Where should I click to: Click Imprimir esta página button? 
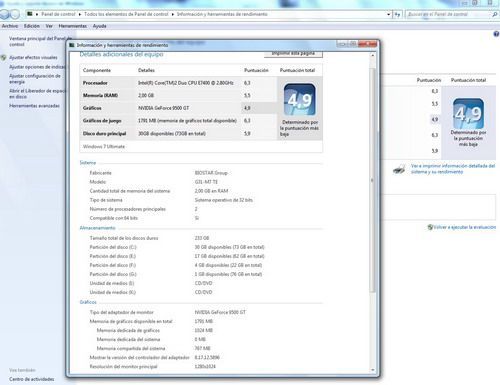coord(293,54)
